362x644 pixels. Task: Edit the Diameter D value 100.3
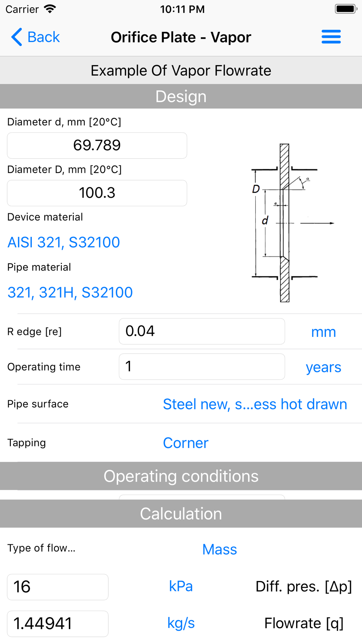97,193
